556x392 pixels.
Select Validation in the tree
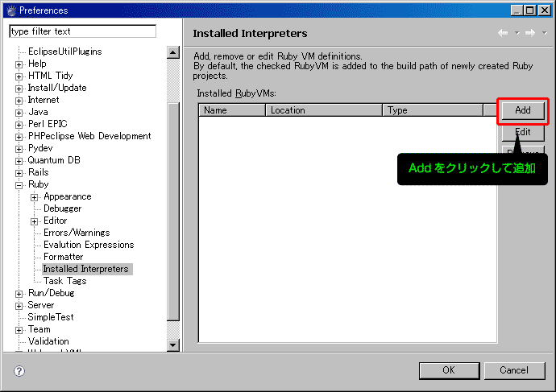[48, 341]
